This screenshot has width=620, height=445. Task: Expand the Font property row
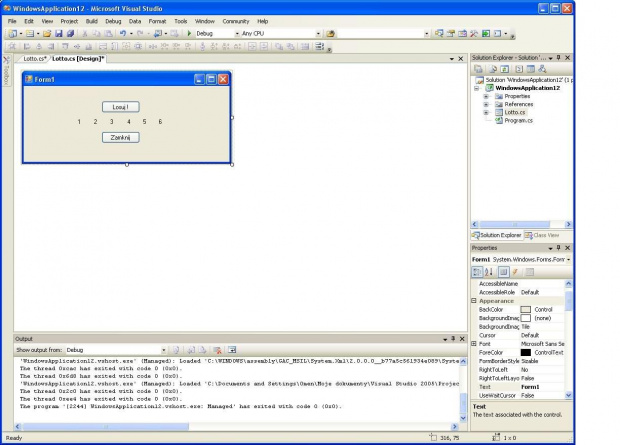click(x=474, y=344)
